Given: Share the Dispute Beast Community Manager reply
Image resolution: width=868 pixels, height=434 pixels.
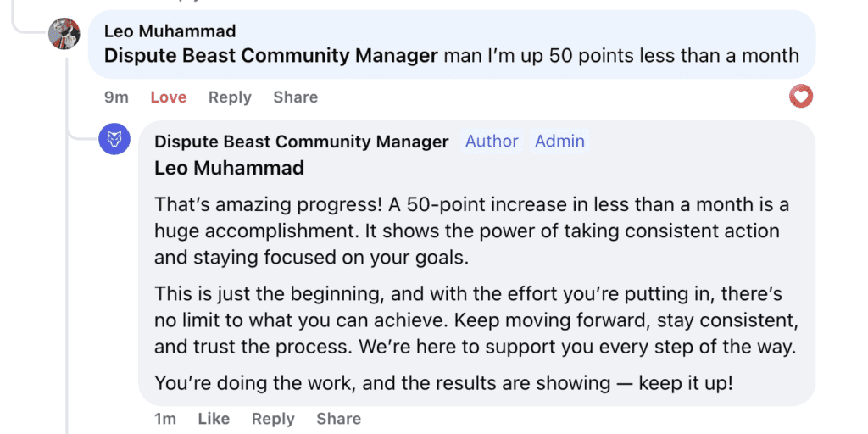Looking at the screenshot, I should 338,419.
